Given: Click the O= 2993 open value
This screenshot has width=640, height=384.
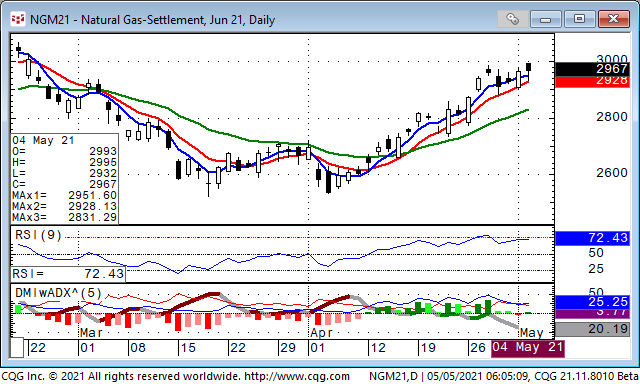Looking at the screenshot, I should tap(64, 151).
